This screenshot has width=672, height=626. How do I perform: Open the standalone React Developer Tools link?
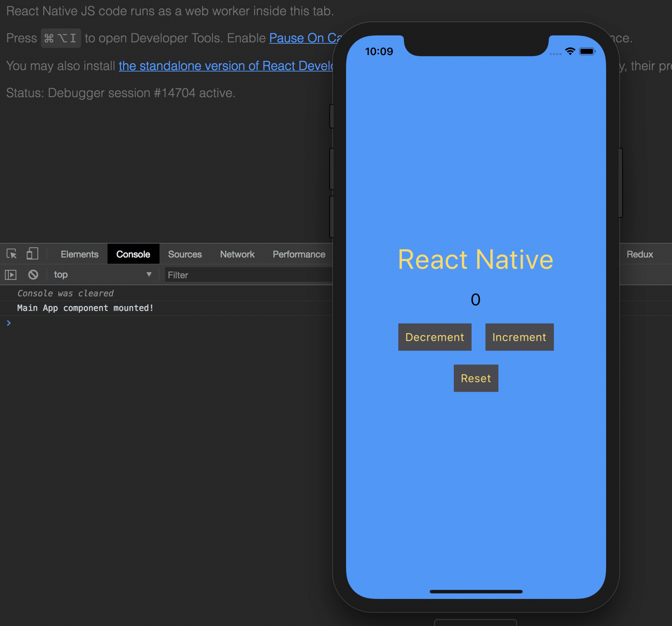point(225,66)
